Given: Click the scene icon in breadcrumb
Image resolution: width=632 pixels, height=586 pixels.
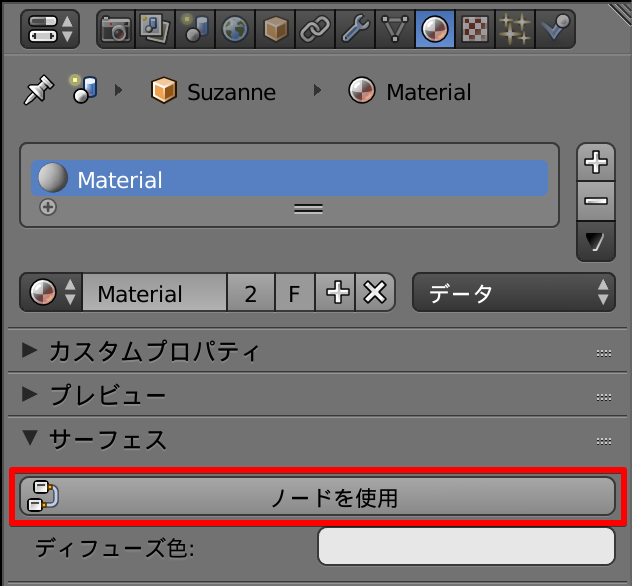Looking at the screenshot, I should [84, 89].
